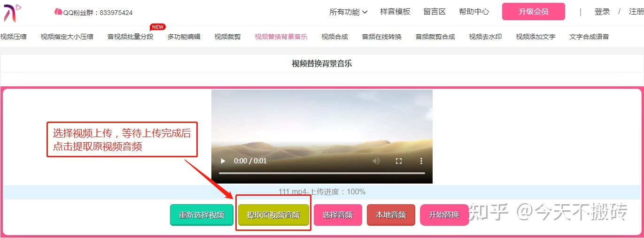Image resolution: width=644 pixels, height=238 pixels.
Task: Click 提取原视频音频 button
Action: pyautogui.click(x=273, y=215)
